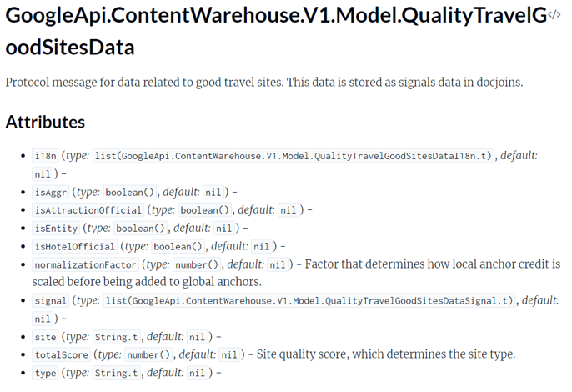Select the i18n attribute name
This screenshot has height=392, width=572.
[x=46, y=156]
